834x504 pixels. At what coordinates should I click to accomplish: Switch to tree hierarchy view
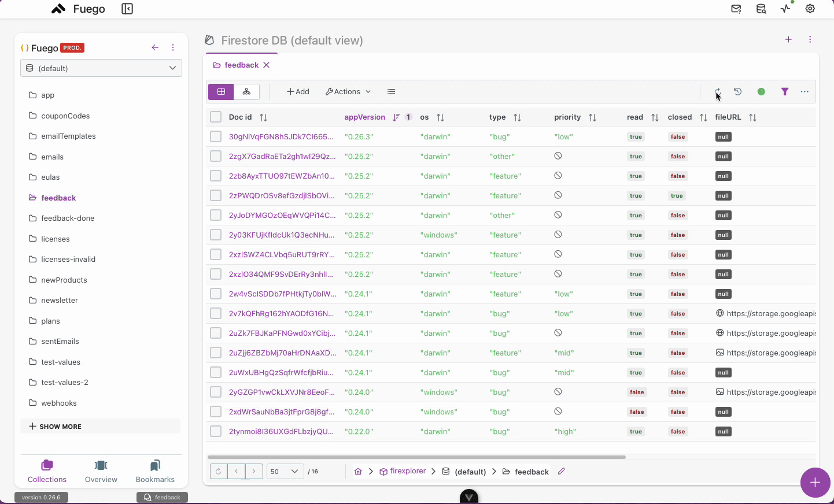click(246, 91)
